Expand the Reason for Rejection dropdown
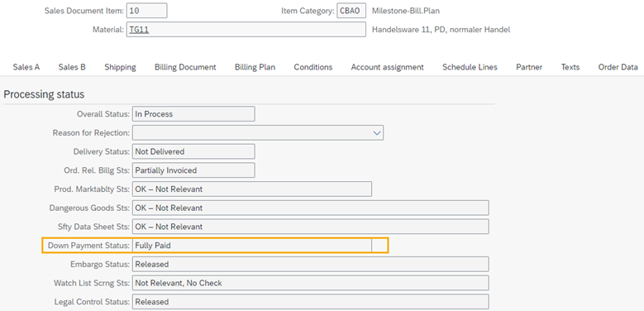Viewport: 644px width, 311px height. [377, 132]
